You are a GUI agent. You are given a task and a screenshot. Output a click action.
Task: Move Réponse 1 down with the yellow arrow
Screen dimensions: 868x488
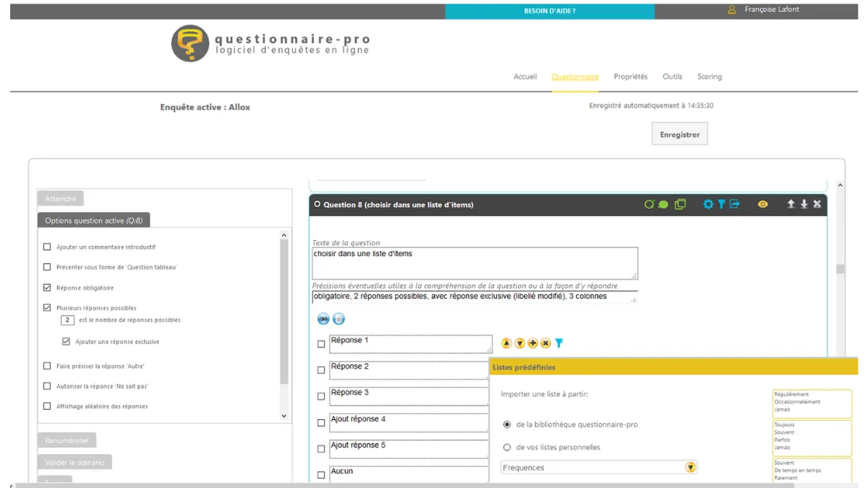pos(519,343)
